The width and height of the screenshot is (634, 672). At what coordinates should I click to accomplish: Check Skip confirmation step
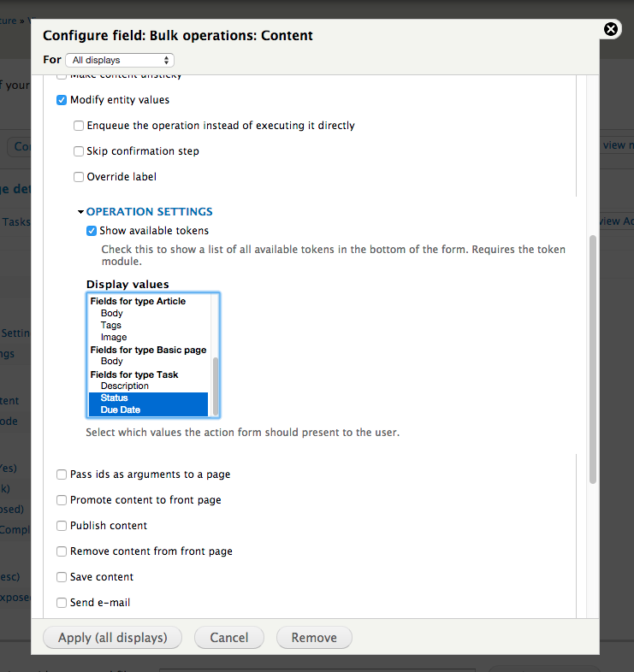[x=79, y=151]
